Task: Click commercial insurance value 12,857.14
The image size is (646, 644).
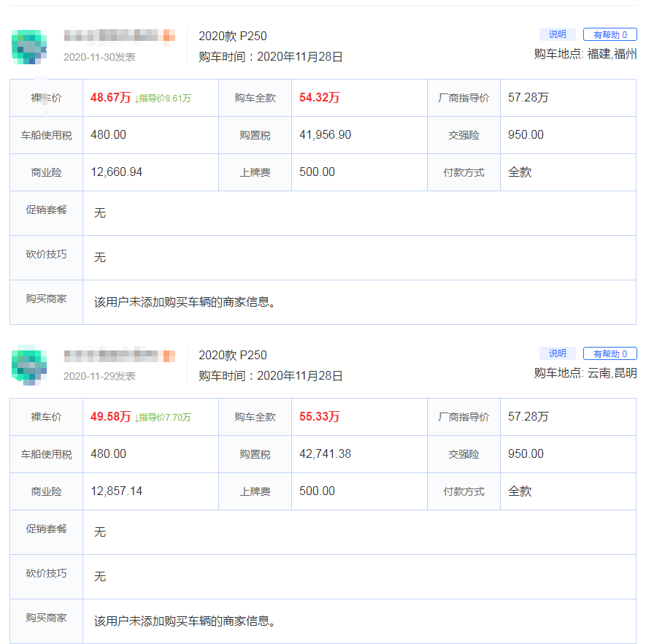Action: tap(117, 491)
